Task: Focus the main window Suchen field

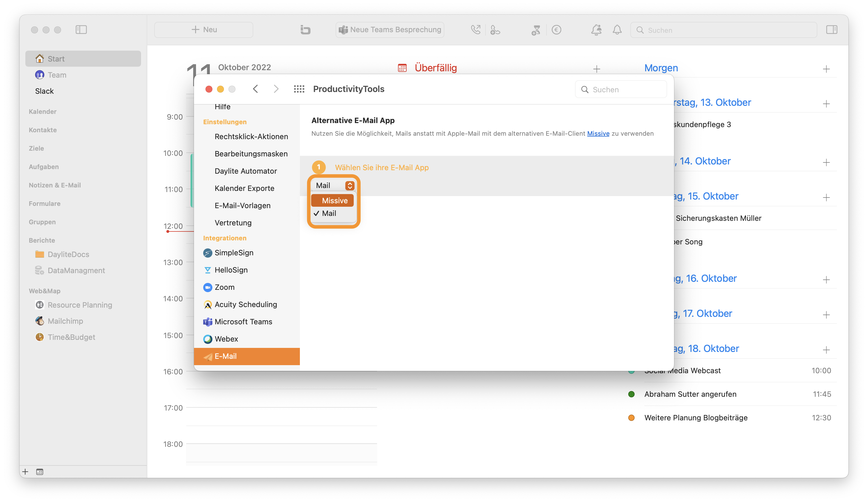Action: [x=723, y=30]
